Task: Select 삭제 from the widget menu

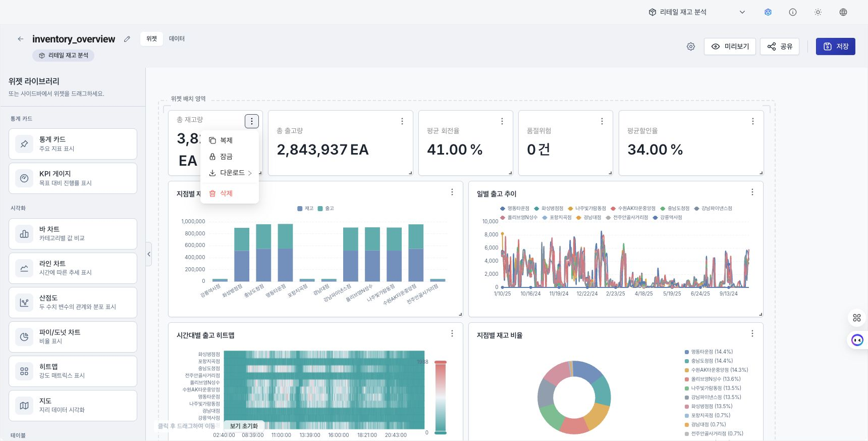Action: click(230, 193)
